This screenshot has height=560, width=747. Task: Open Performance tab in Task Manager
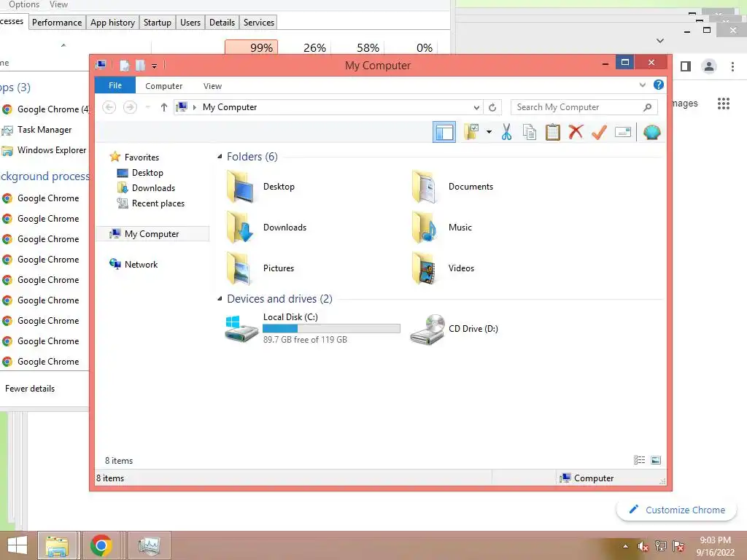[x=57, y=23]
